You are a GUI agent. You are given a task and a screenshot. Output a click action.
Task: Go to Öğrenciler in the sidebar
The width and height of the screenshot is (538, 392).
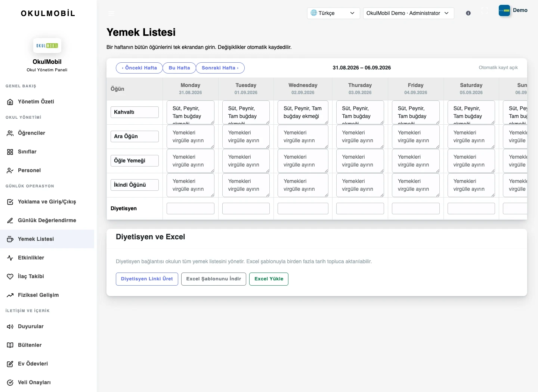point(47,133)
